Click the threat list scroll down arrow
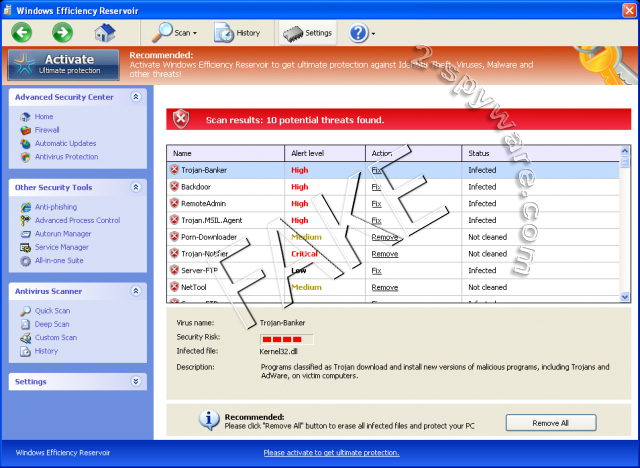Image resolution: width=640 pixels, height=468 pixels. [625, 297]
